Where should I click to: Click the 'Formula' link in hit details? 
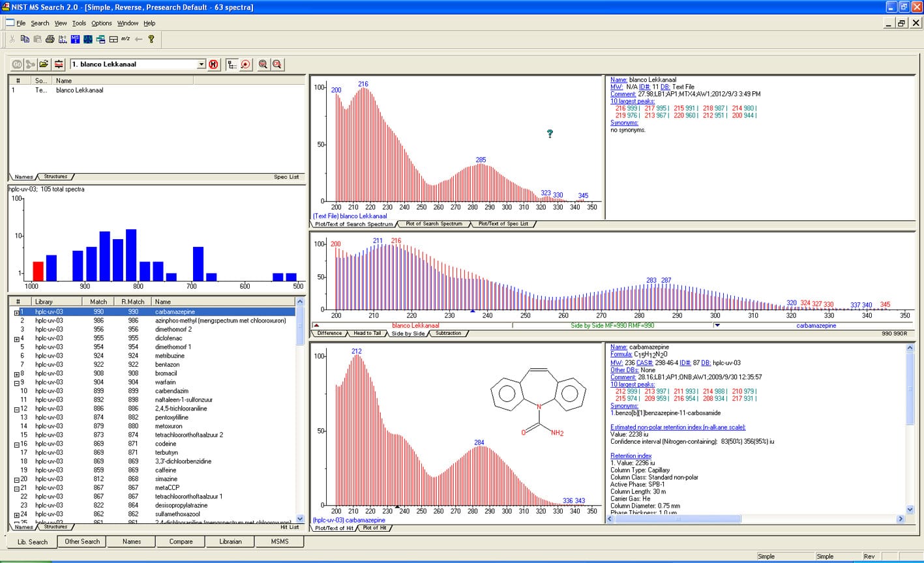(621, 355)
